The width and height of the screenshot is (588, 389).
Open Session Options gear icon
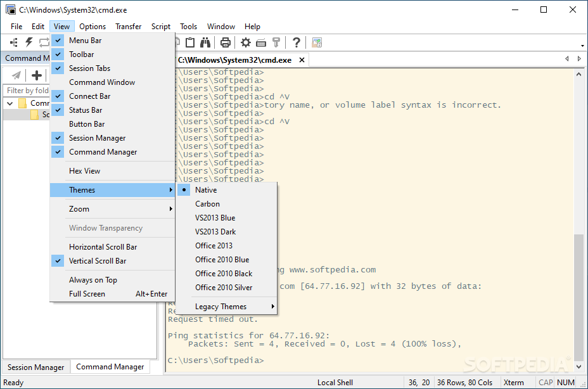tap(246, 42)
